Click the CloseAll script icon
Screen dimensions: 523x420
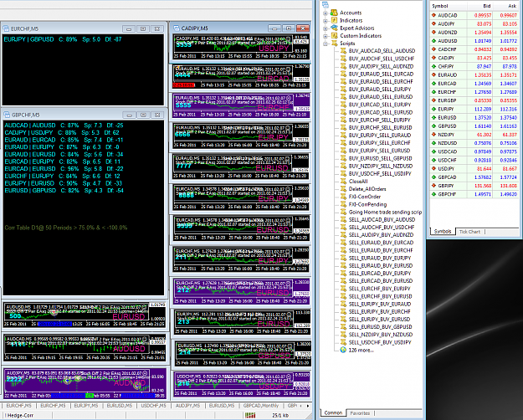pyautogui.click(x=343, y=182)
